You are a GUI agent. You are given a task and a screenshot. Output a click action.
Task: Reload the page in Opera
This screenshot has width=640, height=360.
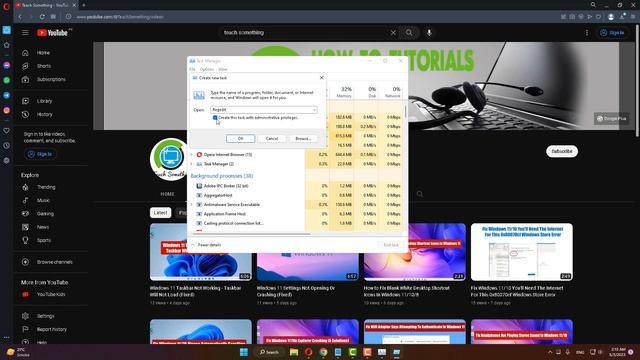coord(42,17)
